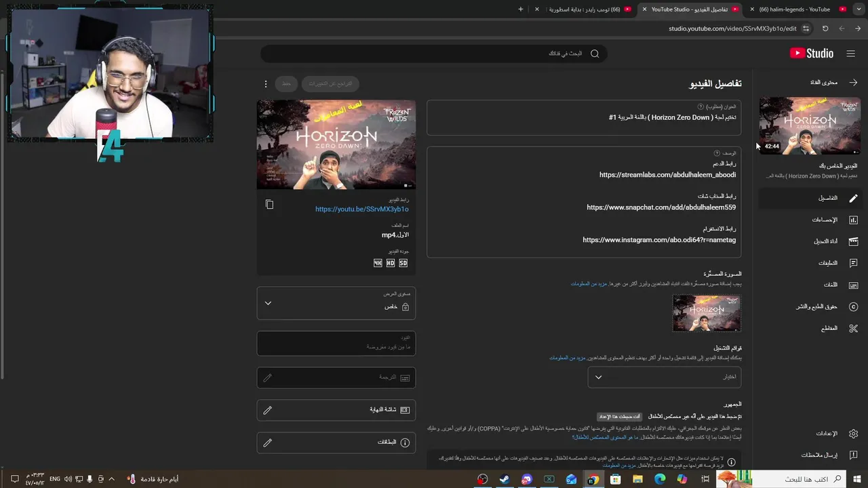This screenshot has width=868, height=488.
Task: Open the youtu.be/SSrvMX3yb1o video link
Action: coord(362,209)
